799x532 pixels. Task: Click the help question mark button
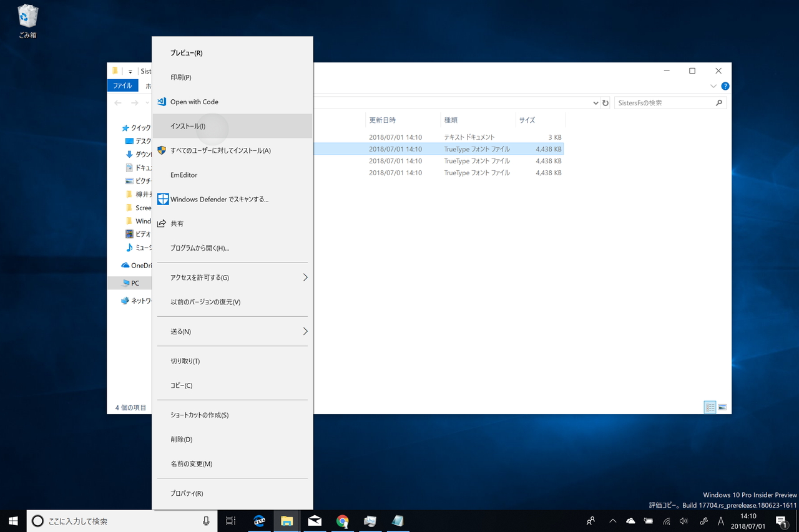(725, 86)
